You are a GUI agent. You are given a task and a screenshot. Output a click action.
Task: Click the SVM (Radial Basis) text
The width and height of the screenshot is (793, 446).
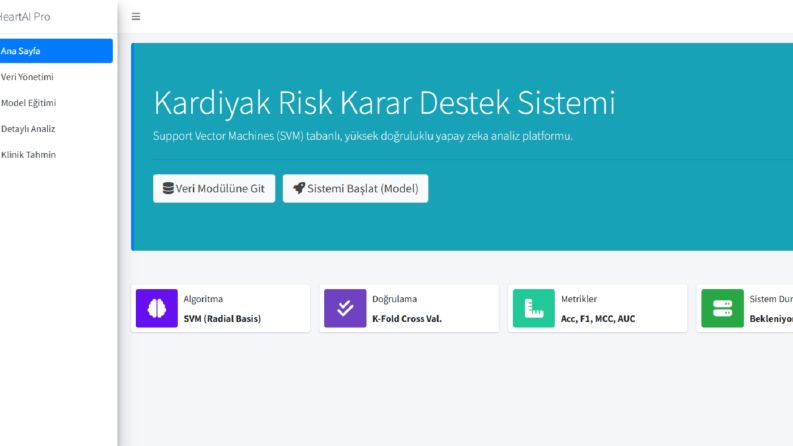click(x=222, y=319)
